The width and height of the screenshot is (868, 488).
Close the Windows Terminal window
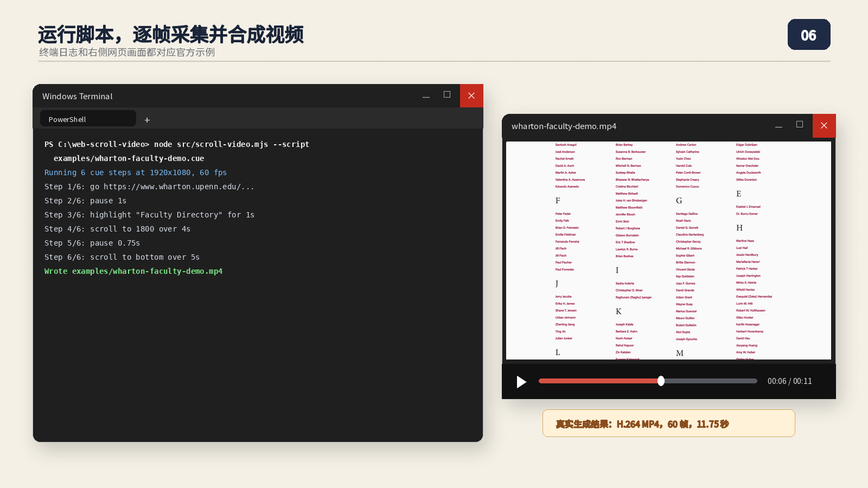(x=471, y=95)
